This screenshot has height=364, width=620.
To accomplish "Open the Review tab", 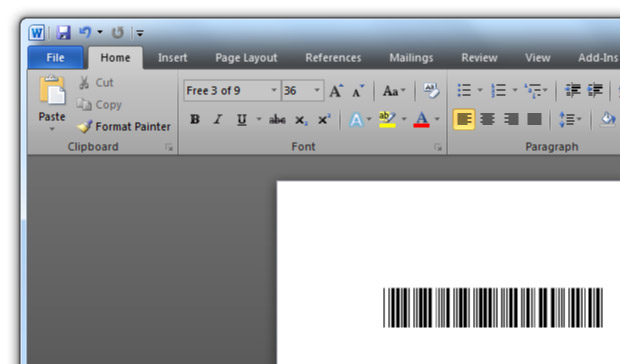I will pos(479,58).
